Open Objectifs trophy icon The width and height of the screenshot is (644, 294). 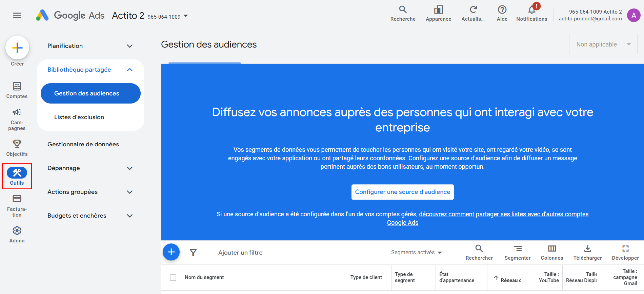[17, 144]
